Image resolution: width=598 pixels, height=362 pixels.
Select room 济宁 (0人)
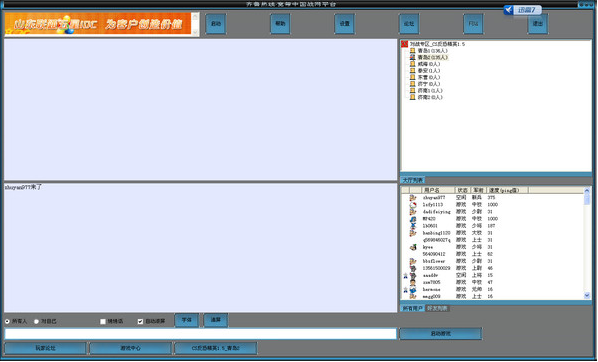[x=429, y=84]
